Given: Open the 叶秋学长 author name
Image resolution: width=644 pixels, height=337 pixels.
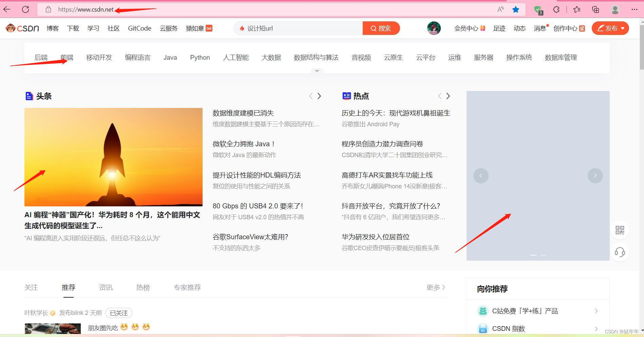Looking at the screenshot, I should [36, 313].
